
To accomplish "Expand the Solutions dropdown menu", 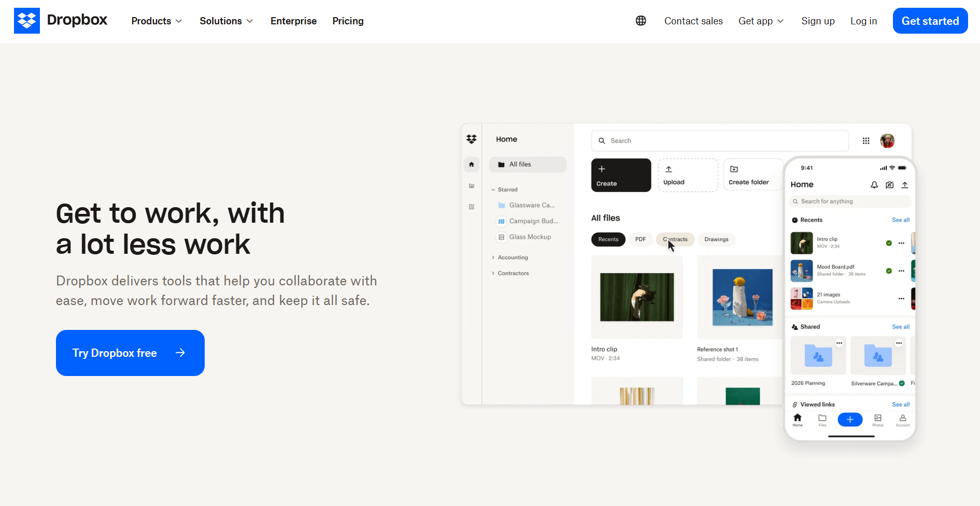I will click(x=226, y=21).
